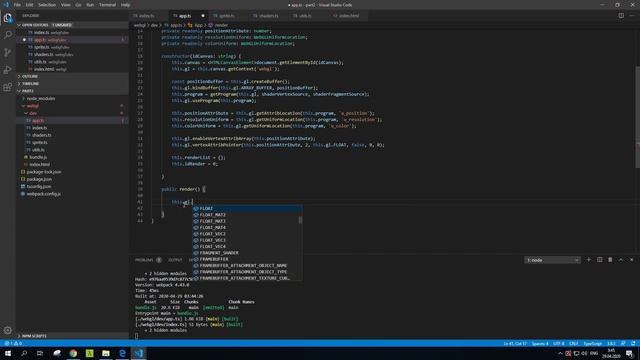Open Windows taskbar search
The image size is (640, 360).
coord(24,353)
